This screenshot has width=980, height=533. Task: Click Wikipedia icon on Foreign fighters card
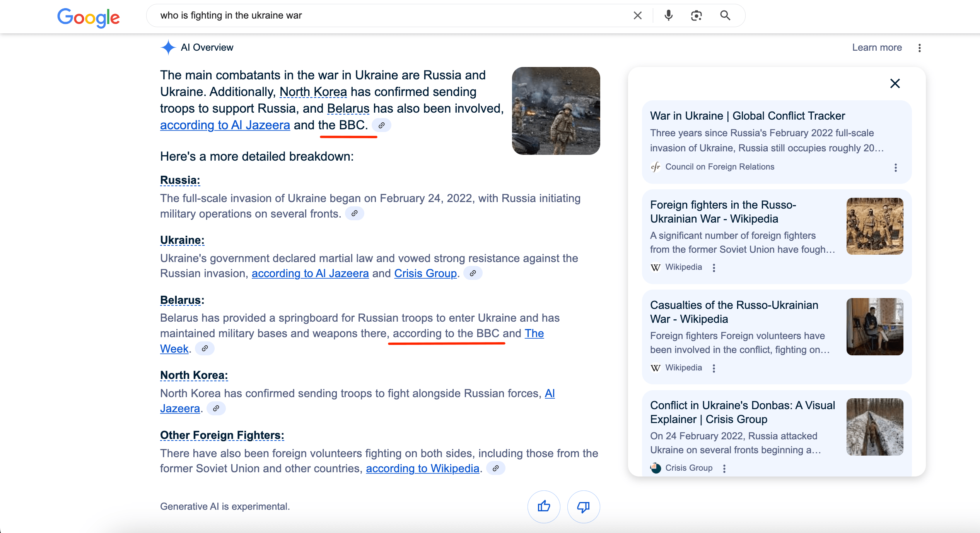(656, 267)
